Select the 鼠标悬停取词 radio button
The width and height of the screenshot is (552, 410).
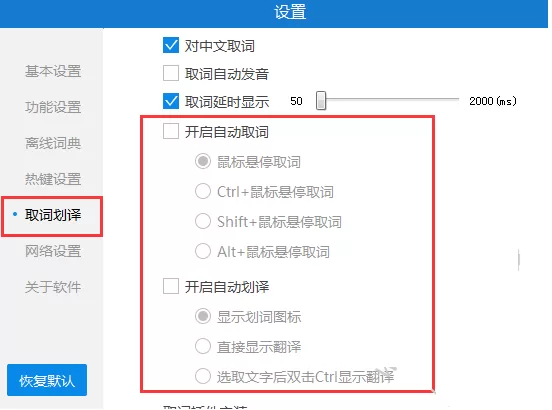coord(203,162)
